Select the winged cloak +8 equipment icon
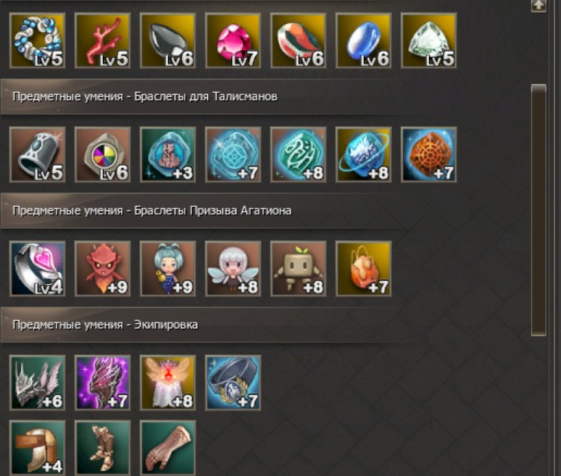This screenshot has height=476, width=561. coord(168,383)
